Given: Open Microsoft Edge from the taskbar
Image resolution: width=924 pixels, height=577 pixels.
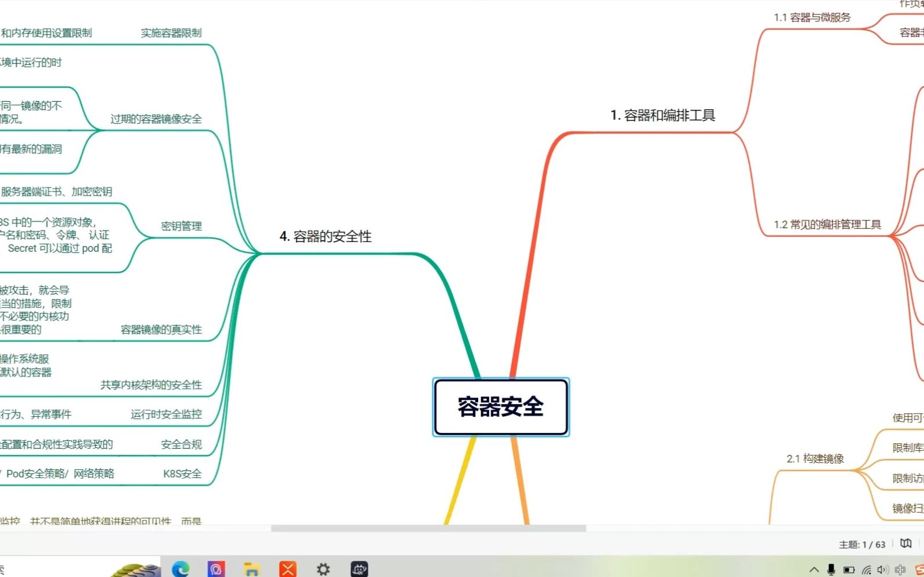Looking at the screenshot, I should (x=181, y=569).
